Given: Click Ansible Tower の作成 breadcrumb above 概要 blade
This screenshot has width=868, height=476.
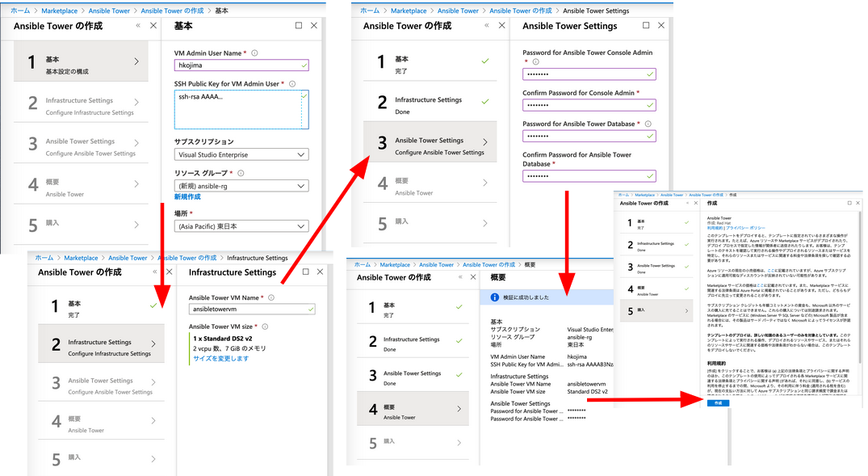Looking at the screenshot, I should pyautogui.click(x=489, y=265).
